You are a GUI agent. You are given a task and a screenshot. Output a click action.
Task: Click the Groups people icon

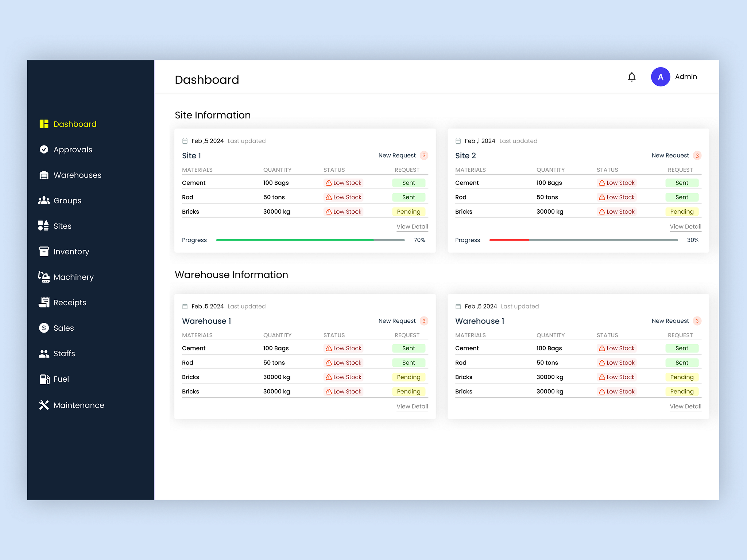[44, 201]
